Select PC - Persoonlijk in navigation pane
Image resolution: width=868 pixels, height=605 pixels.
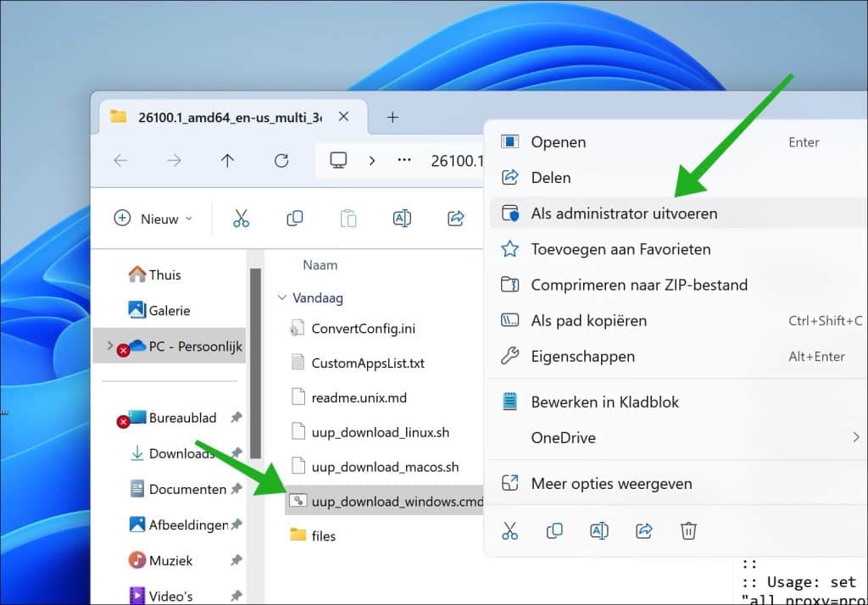[x=170, y=346]
